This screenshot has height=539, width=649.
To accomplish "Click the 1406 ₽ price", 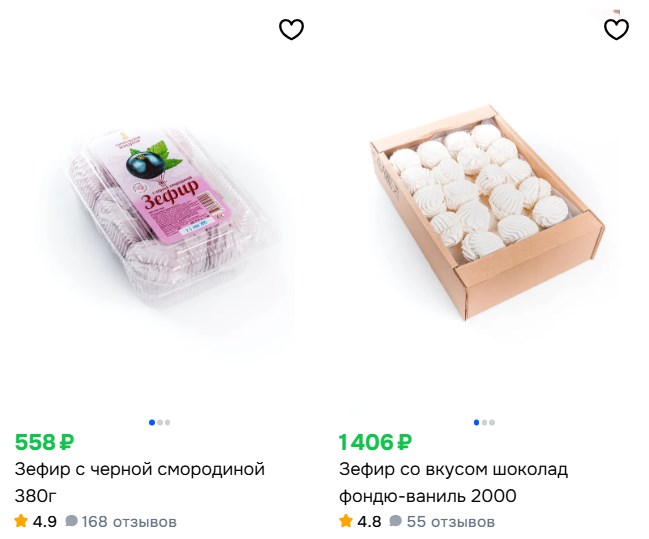I will (375, 442).
